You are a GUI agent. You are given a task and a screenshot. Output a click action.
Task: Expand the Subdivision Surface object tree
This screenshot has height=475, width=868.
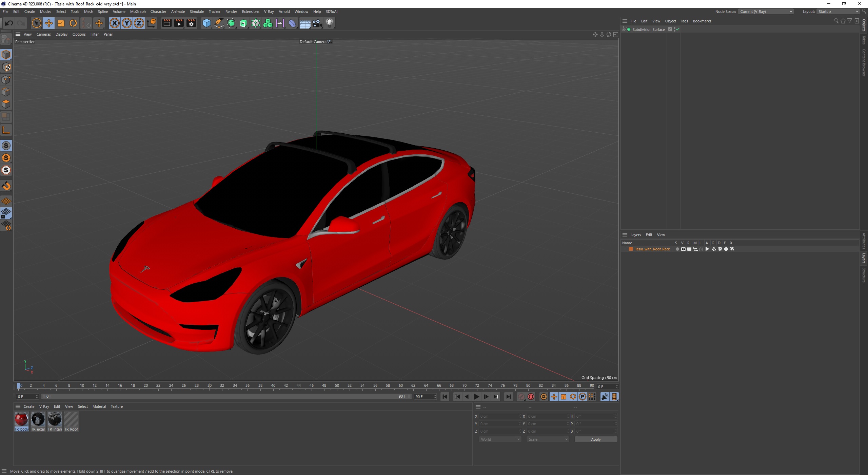click(623, 30)
